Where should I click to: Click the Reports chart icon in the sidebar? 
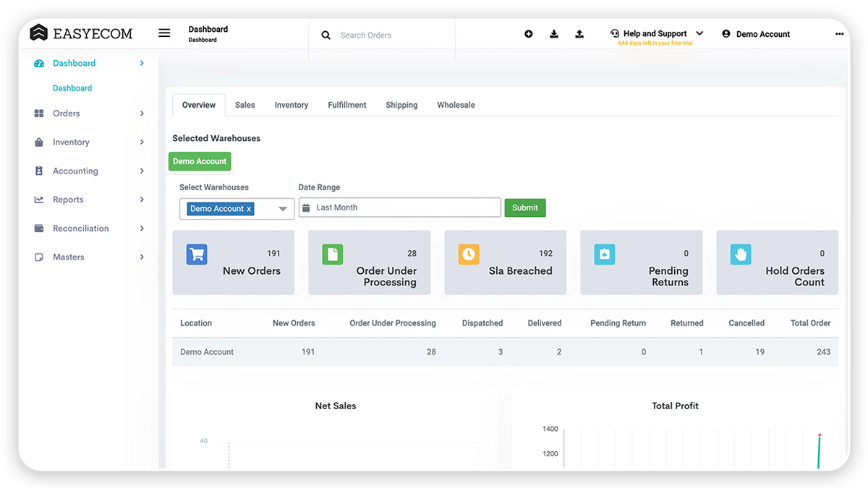pos(38,200)
